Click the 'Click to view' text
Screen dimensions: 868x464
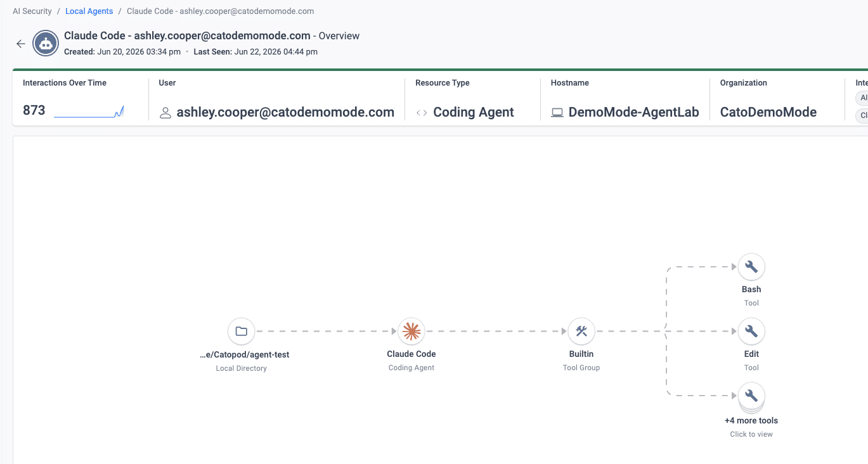tap(751, 434)
